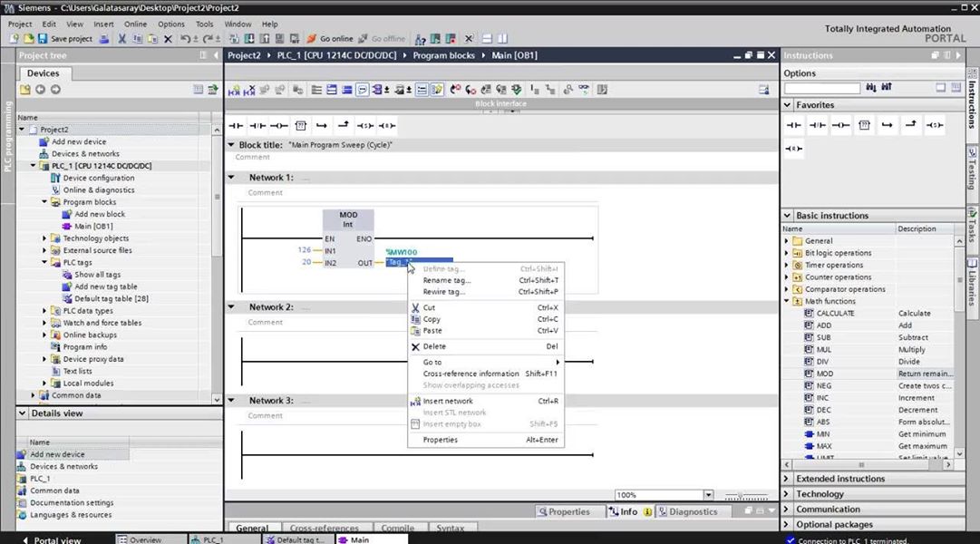Screen dimensions: 980x544
Task: Click the empty box icon in Instructions Favorites
Action: click(864, 125)
